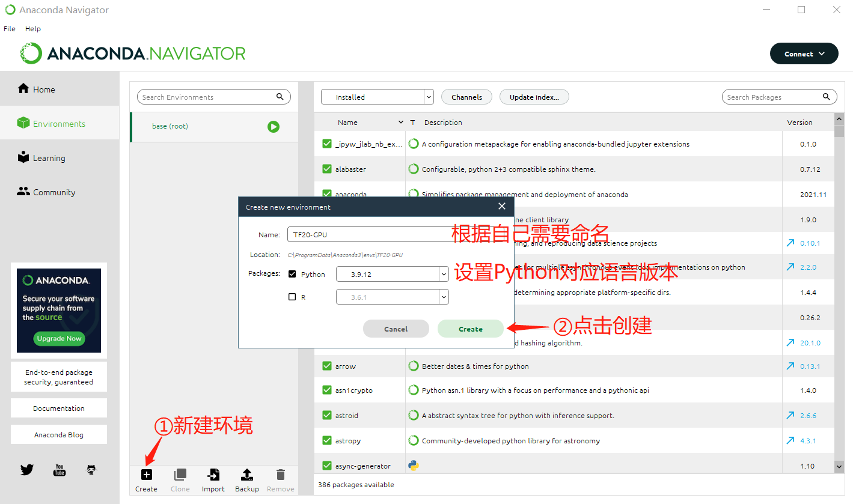Toggle the asn1crypto package checkbox
This screenshot has width=853, height=504.
[x=327, y=390]
